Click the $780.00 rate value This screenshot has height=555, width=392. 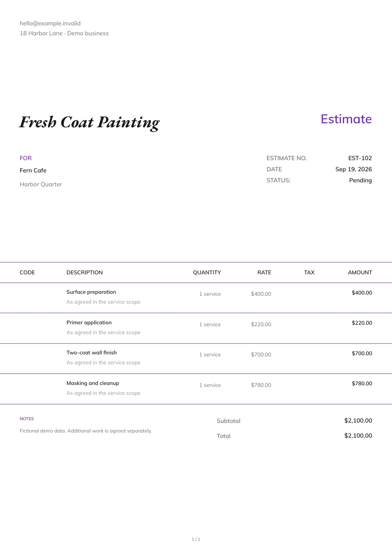coord(261,385)
